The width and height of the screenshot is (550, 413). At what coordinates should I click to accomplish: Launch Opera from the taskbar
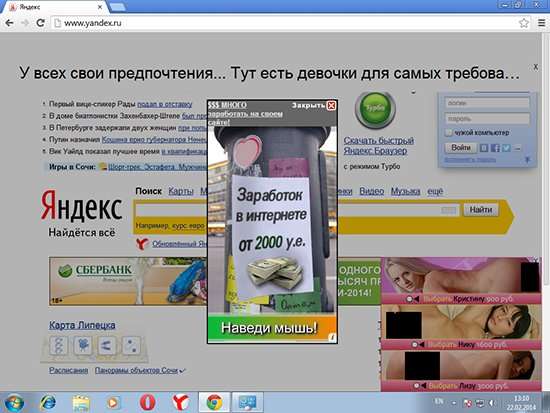click(x=148, y=402)
